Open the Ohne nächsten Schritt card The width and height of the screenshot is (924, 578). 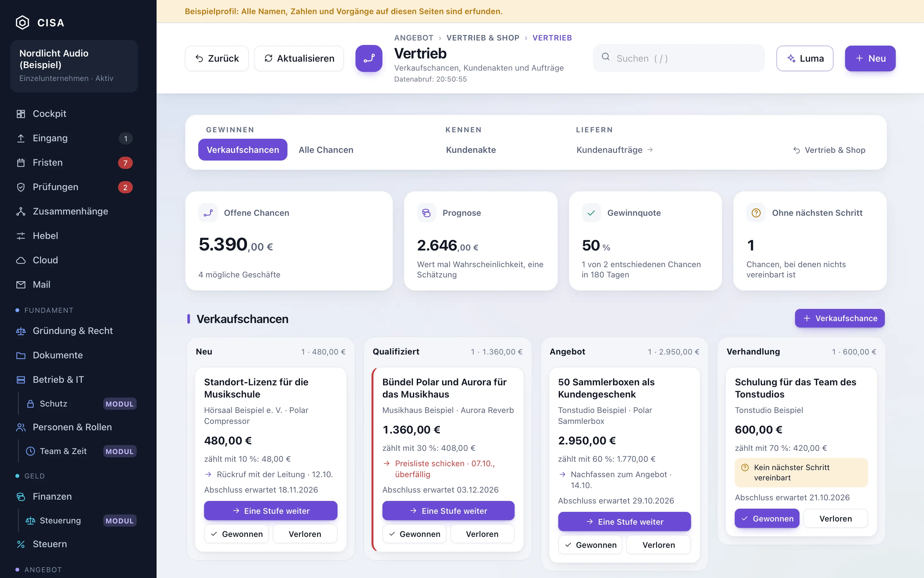810,241
